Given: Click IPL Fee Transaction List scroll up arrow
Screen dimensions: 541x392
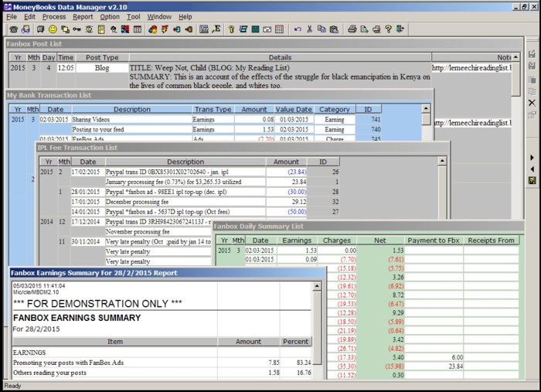Looking at the screenshot, I should [442, 161].
